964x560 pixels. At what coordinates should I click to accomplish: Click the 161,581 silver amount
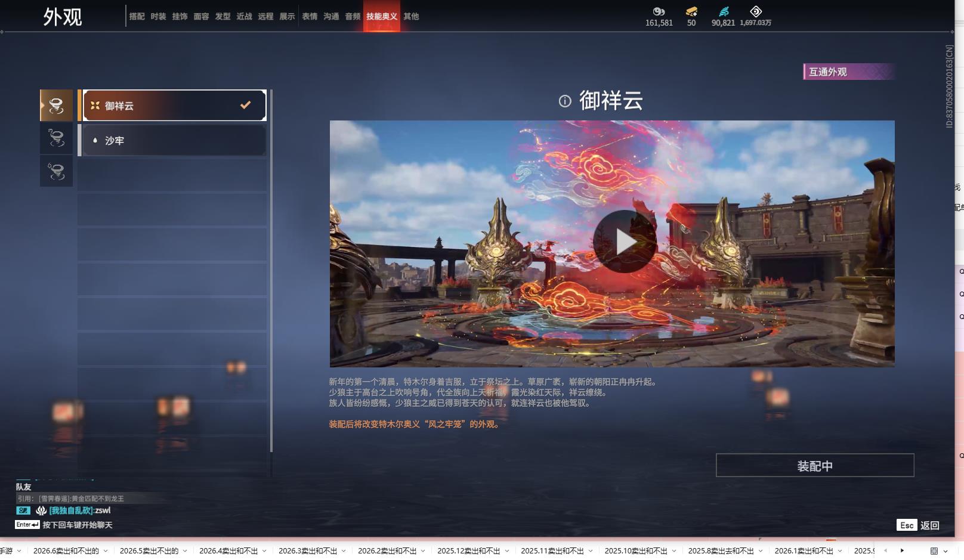click(x=659, y=23)
